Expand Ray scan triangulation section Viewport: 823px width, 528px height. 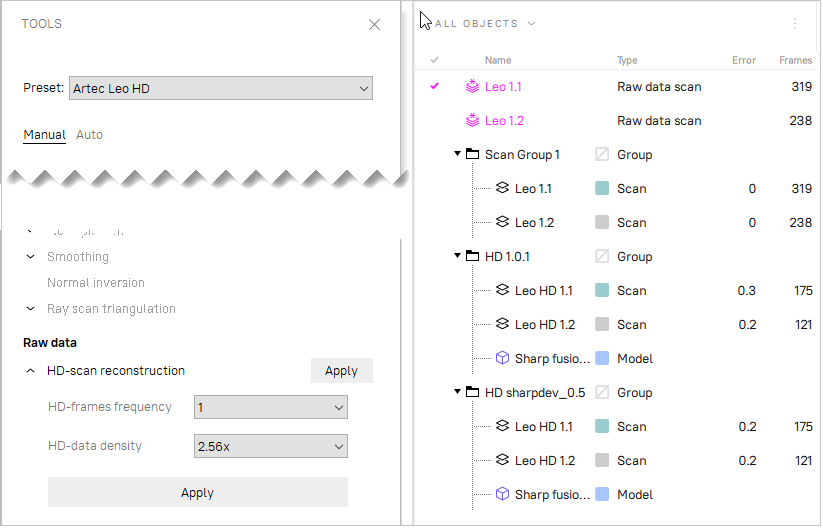click(30, 309)
